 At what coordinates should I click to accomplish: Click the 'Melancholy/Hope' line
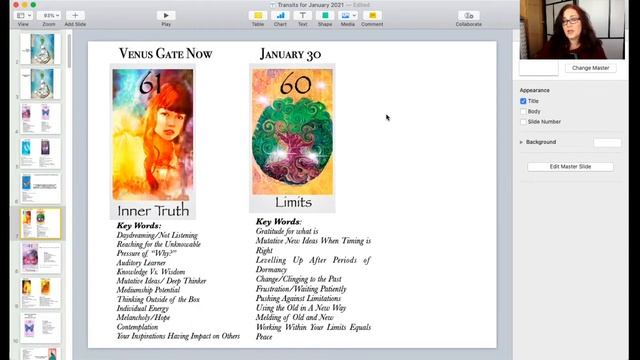click(143, 318)
